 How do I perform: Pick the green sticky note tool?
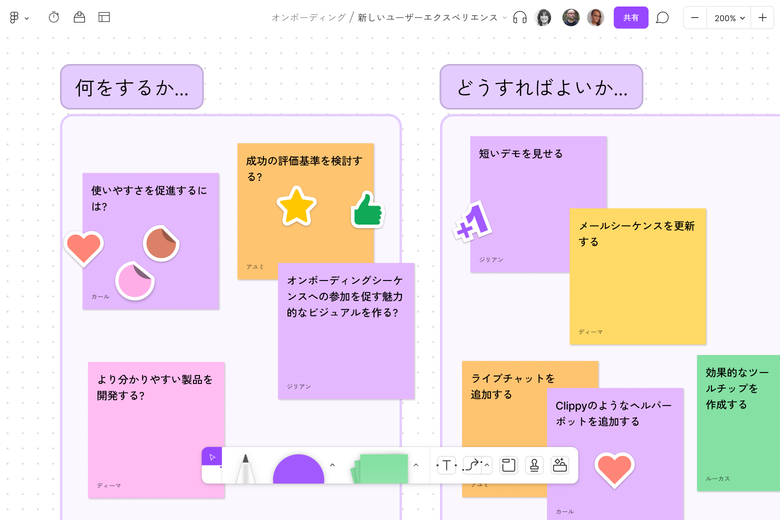coord(380,468)
